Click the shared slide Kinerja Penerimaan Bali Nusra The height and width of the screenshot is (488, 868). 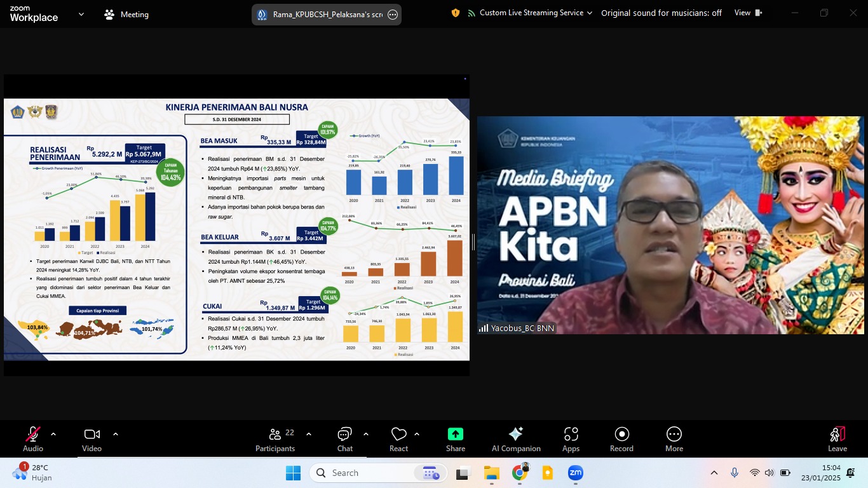(237, 229)
